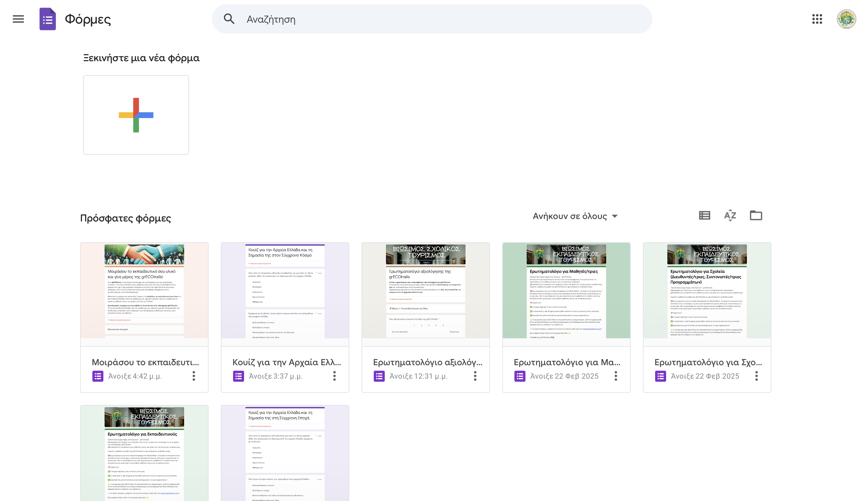The image size is (868, 501).
Task: Click the green-themed 'Ερωτηματολόγιο για Σχολεία' thumbnail
Action: tap(707, 296)
